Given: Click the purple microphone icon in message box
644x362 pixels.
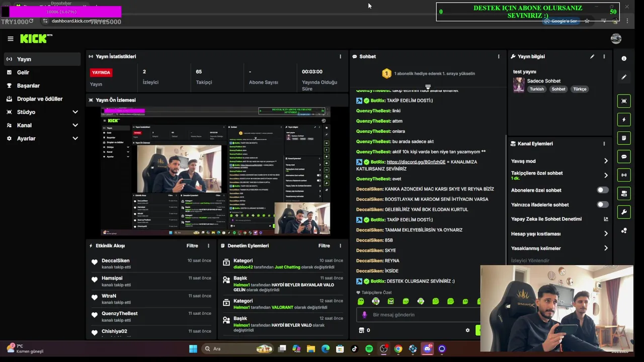Looking at the screenshot, I should [364, 315].
